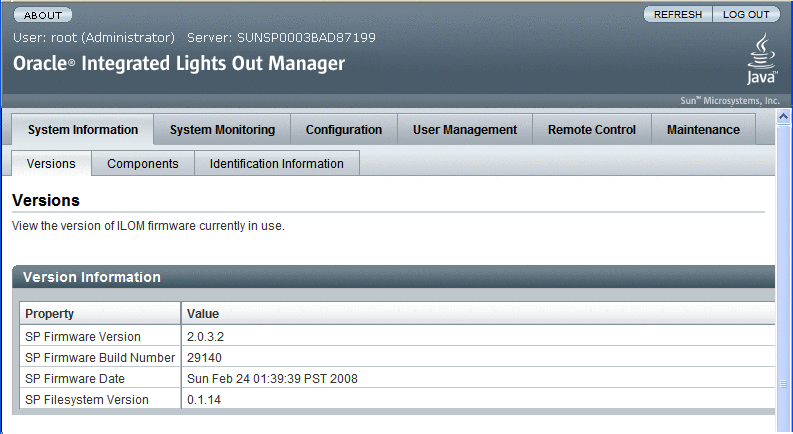Click the scrollbar up arrow
The height and width of the screenshot is (434, 793).
click(x=783, y=117)
